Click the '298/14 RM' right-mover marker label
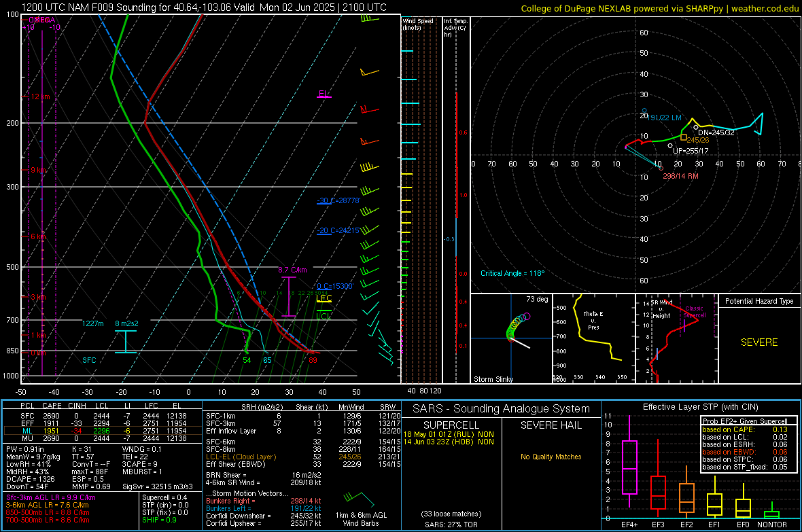 click(x=680, y=176)
